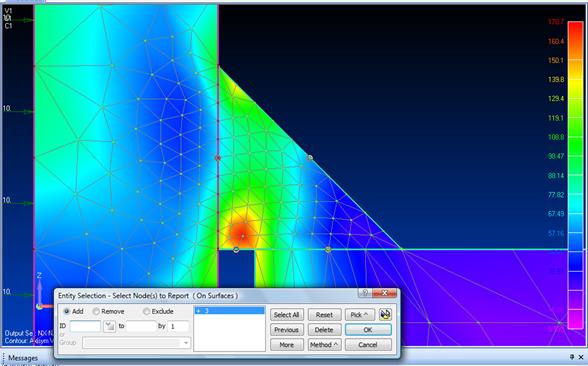The width and height of the screenshot is (588, 366).
Task: Click legend value 67.49
Action: [x=556, y=214]
